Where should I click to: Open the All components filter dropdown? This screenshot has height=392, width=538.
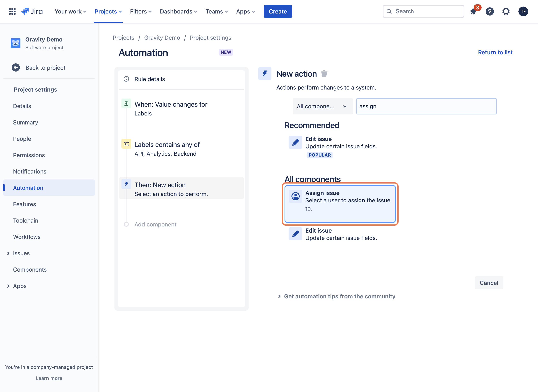click(x=323, y=106)
